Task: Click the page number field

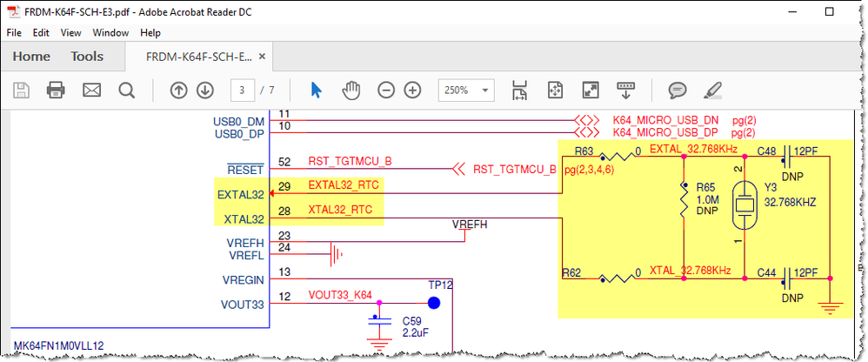Action: [243, 90]
